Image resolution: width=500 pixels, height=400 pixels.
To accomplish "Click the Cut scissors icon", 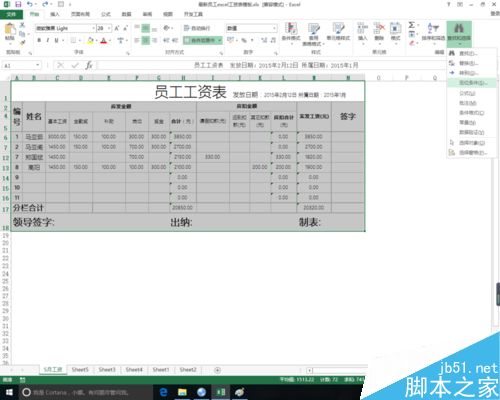I will coord(22,25).
